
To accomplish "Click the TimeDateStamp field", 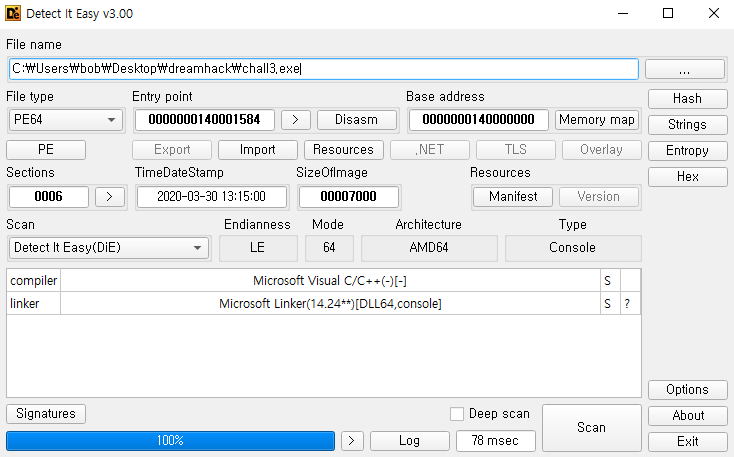I will (212, 197).
